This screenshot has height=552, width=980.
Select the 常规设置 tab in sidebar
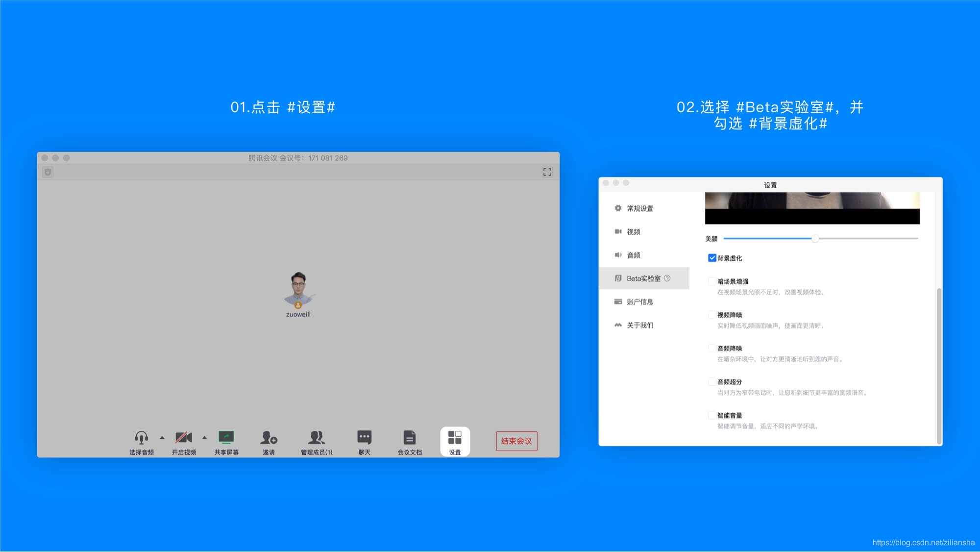(639, 208)
